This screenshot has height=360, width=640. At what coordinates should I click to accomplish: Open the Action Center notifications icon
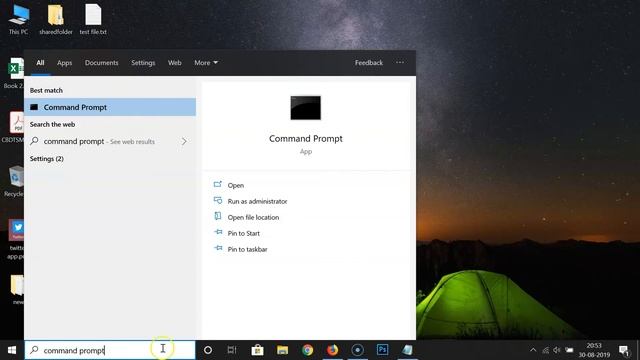click(x=624, y=350)
